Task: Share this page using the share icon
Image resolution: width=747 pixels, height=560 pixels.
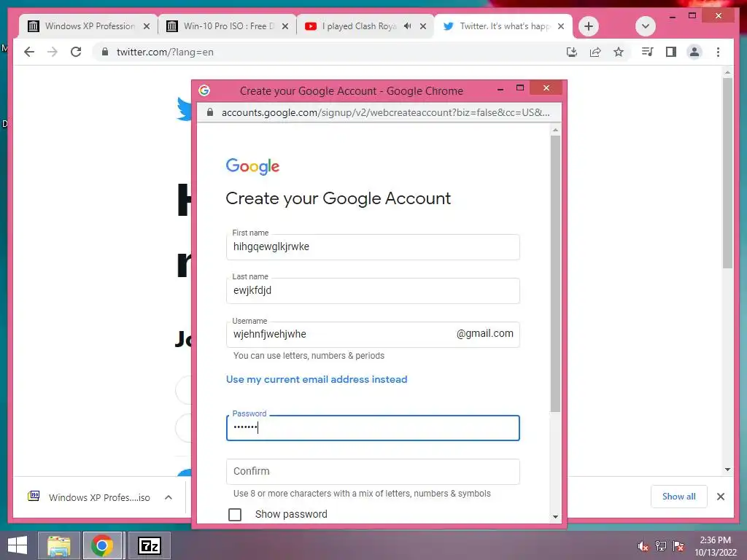Action: (x=595, y=52)
